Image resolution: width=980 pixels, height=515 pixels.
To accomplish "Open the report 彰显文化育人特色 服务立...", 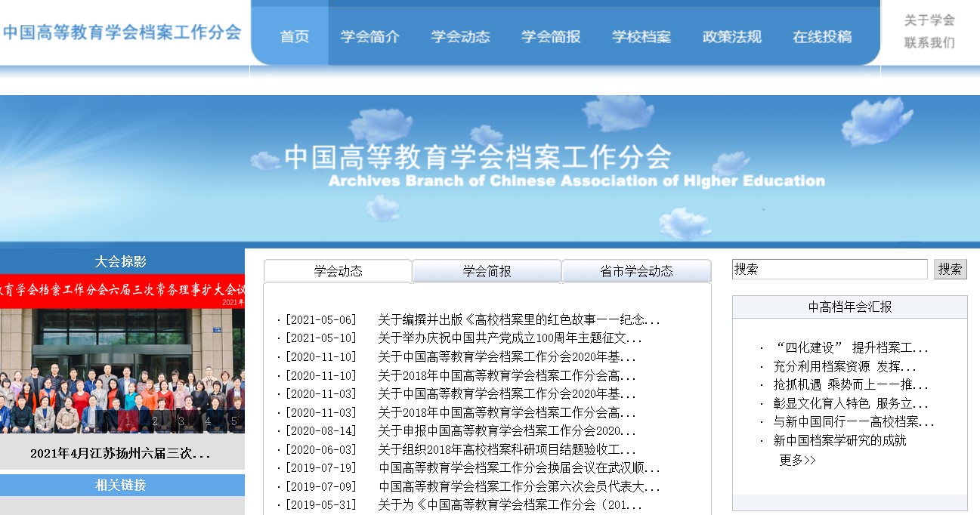I will [x=851, y=404].
